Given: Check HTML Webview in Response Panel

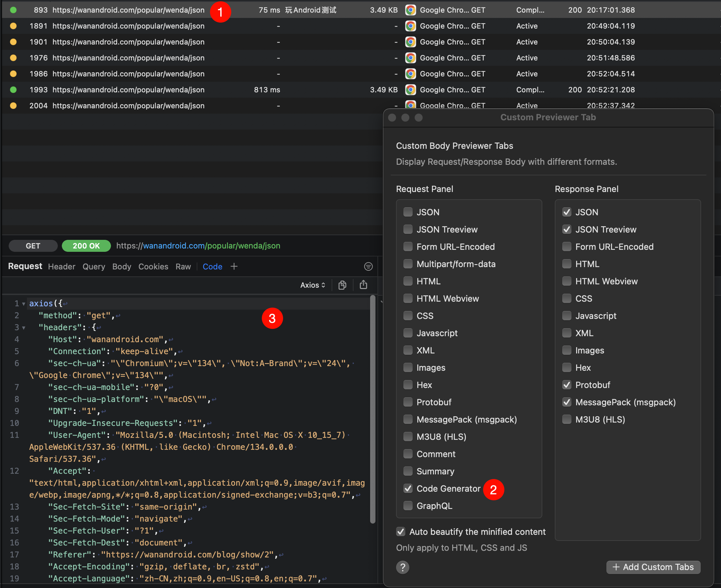Looking at the screenshot, I should tap(566, 281).
